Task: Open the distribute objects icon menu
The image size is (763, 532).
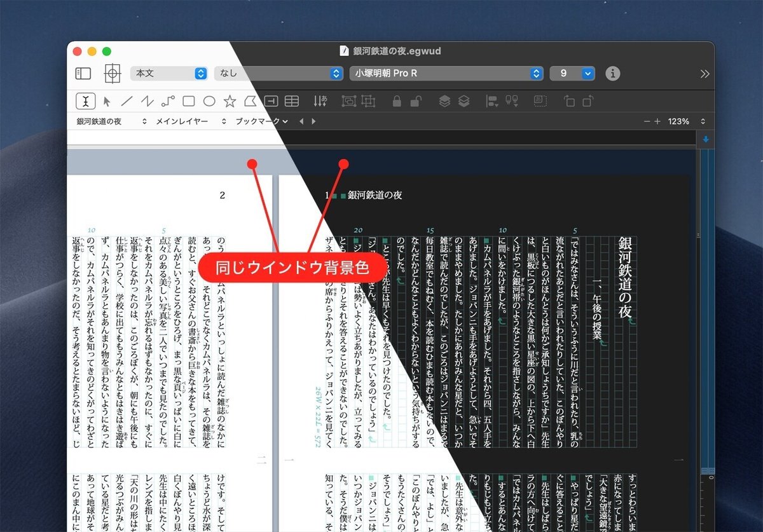Action: pyautogui.click(x=512, y=101)
